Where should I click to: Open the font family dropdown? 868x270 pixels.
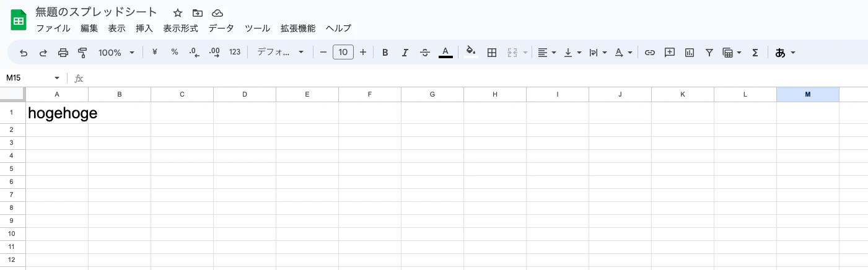[x=280, y=52]
